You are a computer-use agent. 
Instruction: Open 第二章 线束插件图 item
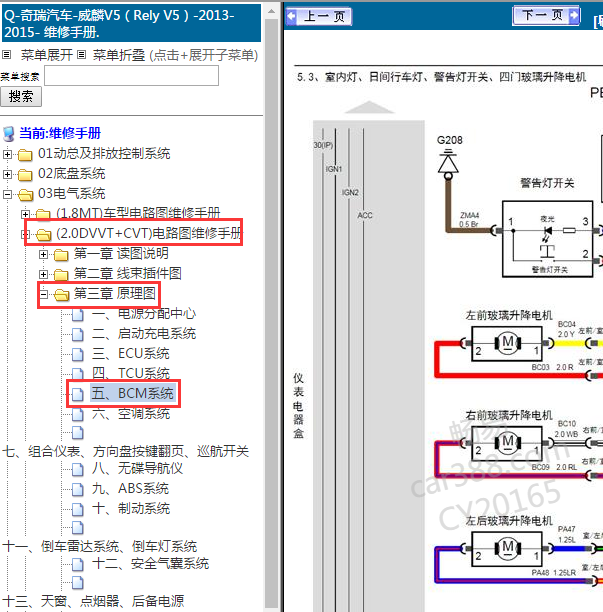[x=128, y=274]
